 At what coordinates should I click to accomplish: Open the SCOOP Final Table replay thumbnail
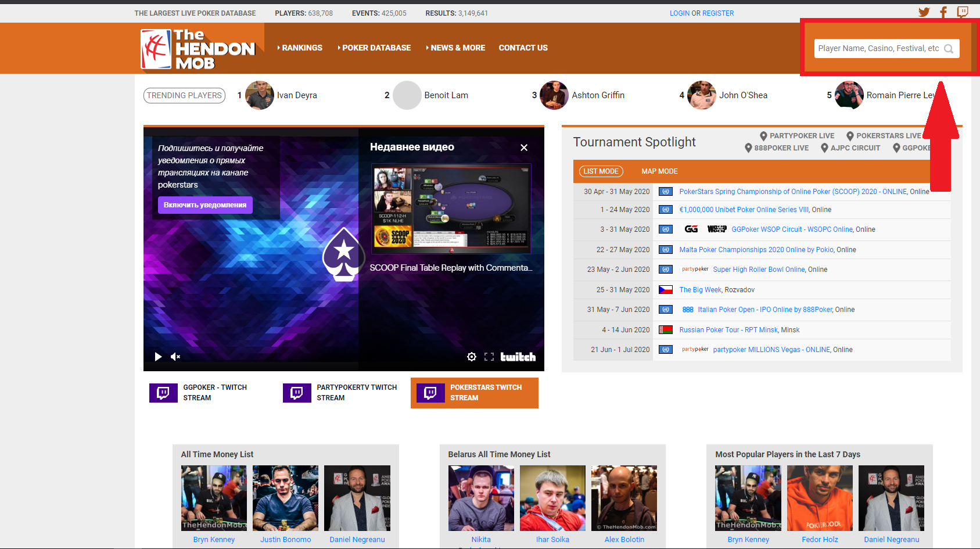coord(451,209)
